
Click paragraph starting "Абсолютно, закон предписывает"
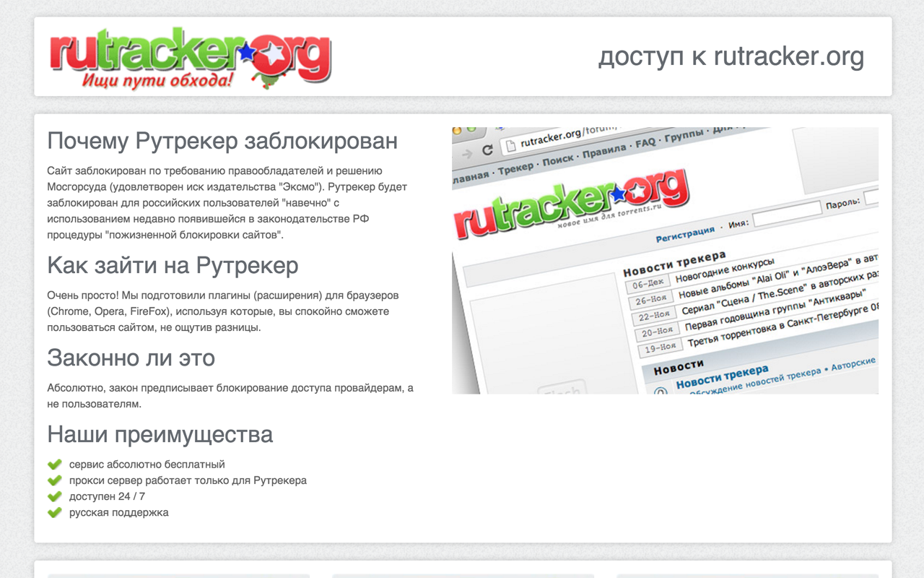click(x=230, y=396)
